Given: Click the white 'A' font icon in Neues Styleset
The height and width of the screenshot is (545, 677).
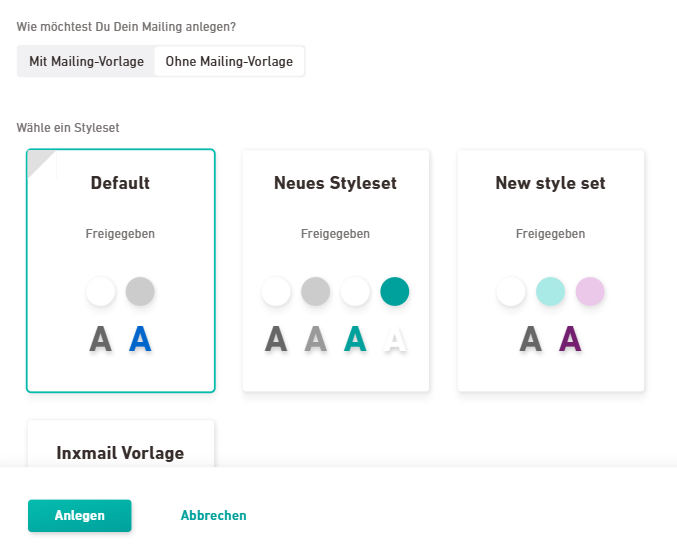Looking at the screenshot, I should pos(396,340).
